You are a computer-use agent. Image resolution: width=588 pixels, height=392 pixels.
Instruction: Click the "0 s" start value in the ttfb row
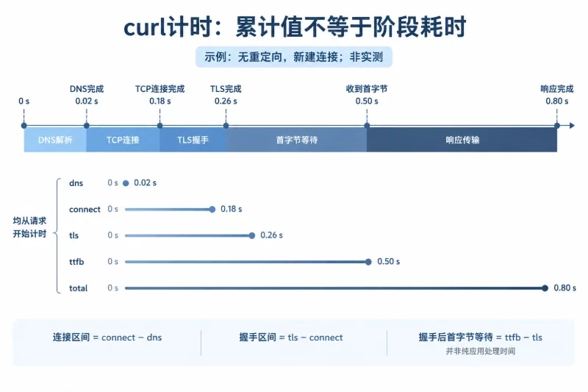[x=113, y=262]
